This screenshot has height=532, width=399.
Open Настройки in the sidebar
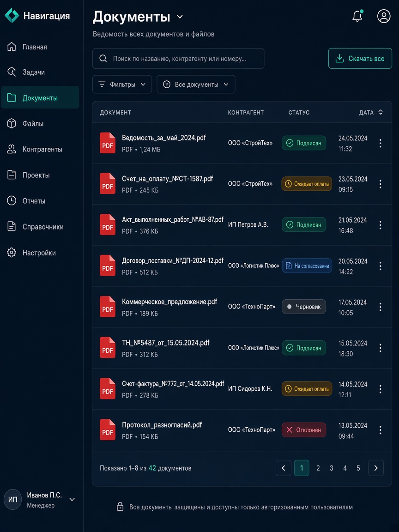tap(40, 253)
